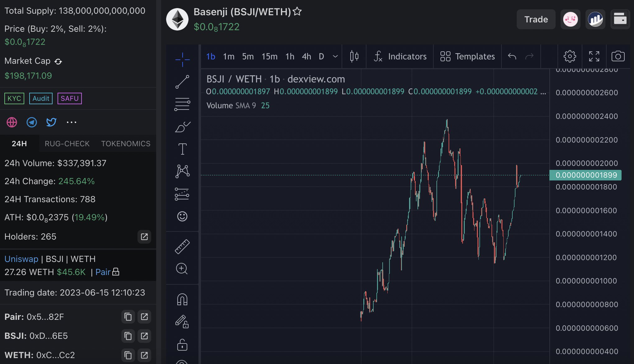This screenshot has height=364, width=634.
Task: Open the wallet icon
Action: [x=620, y=19]
